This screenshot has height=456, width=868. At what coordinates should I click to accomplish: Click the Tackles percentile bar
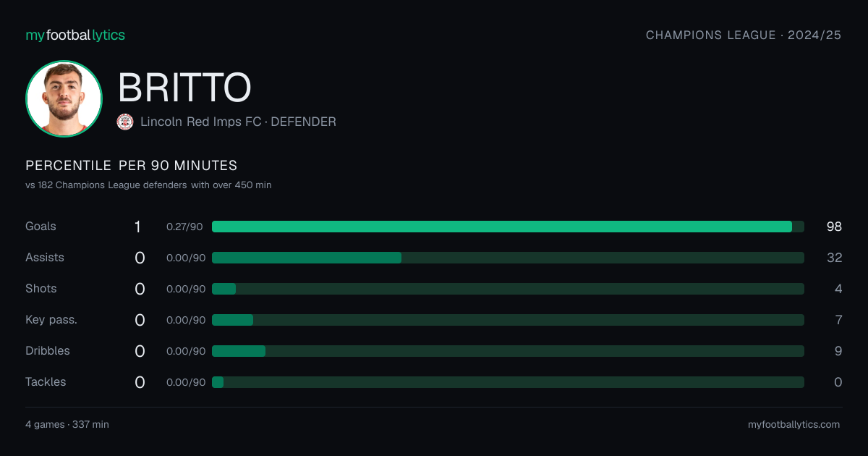(508, 382)
